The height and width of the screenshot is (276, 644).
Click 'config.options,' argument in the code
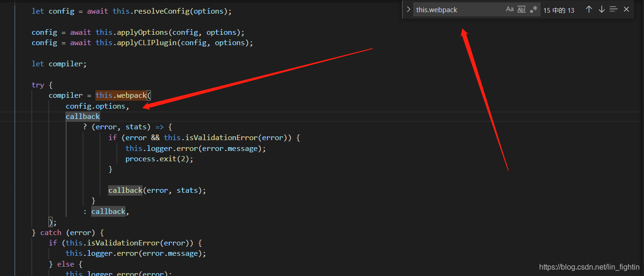[x=98, y=106]
